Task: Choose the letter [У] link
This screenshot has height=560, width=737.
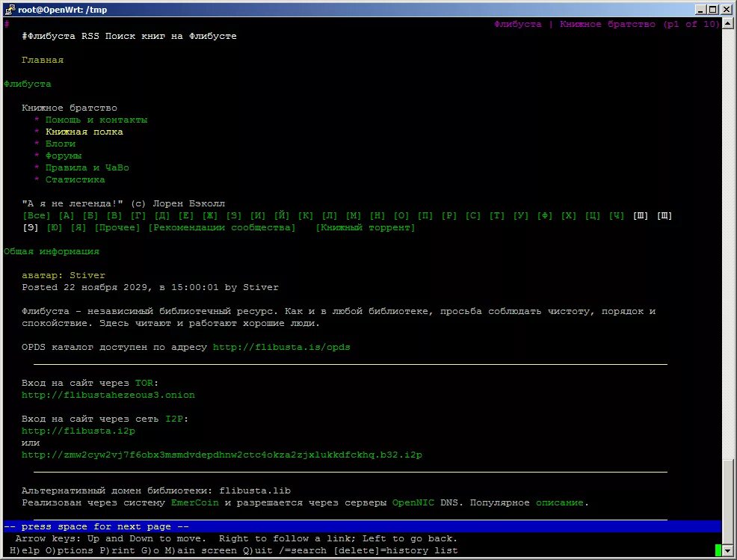Action: point(521,215)
